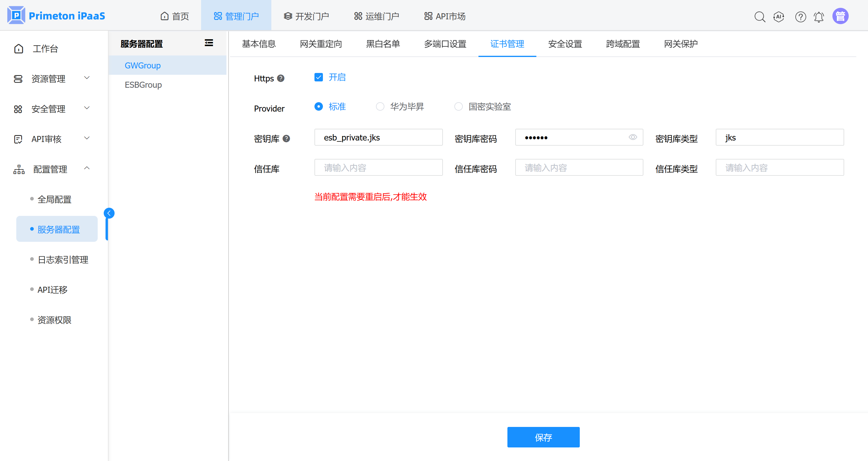Click the Https help tooltip icon
868x461 pixels.
[x=281, y=78]
